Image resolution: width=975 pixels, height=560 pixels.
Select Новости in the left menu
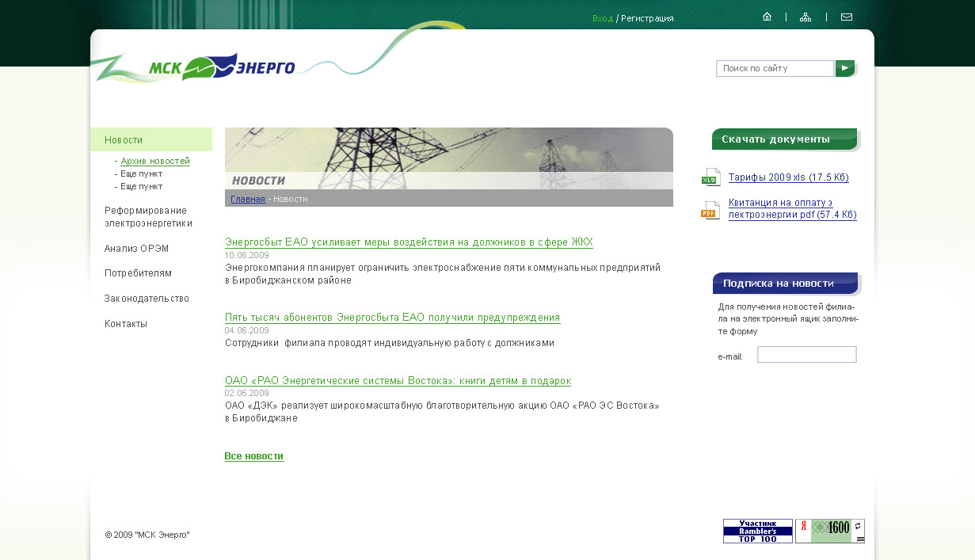tap(151, 139)
